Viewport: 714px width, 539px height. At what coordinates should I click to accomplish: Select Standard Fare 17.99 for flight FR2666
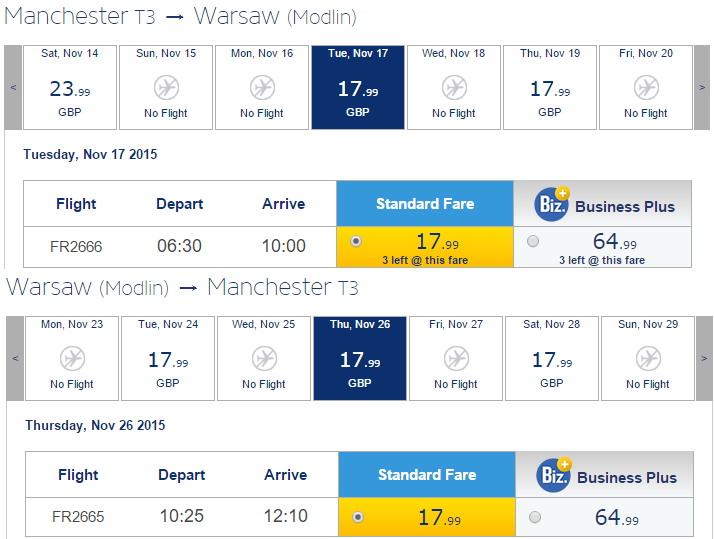coord(357,241)
